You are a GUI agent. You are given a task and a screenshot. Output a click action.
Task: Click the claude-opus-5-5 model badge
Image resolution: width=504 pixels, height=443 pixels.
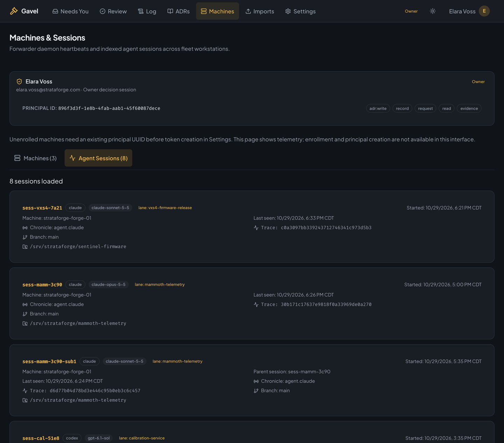108,284
